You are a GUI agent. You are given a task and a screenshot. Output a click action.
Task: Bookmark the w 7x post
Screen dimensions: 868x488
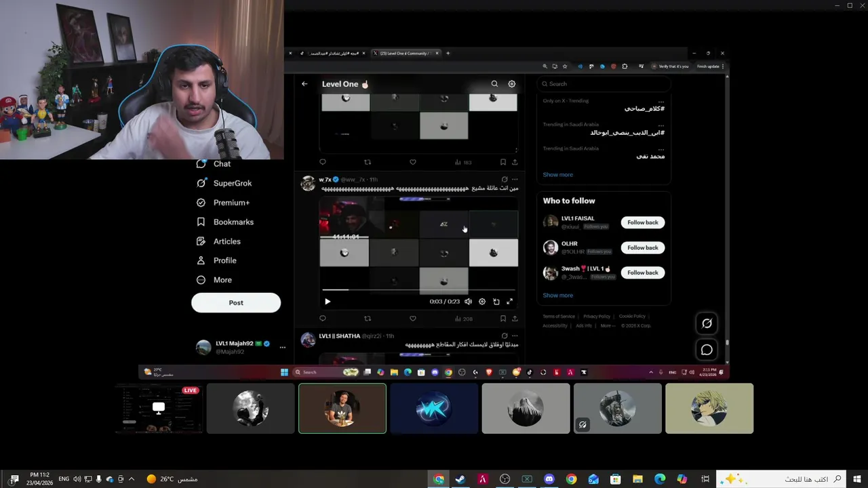click(x=502, y=319)
